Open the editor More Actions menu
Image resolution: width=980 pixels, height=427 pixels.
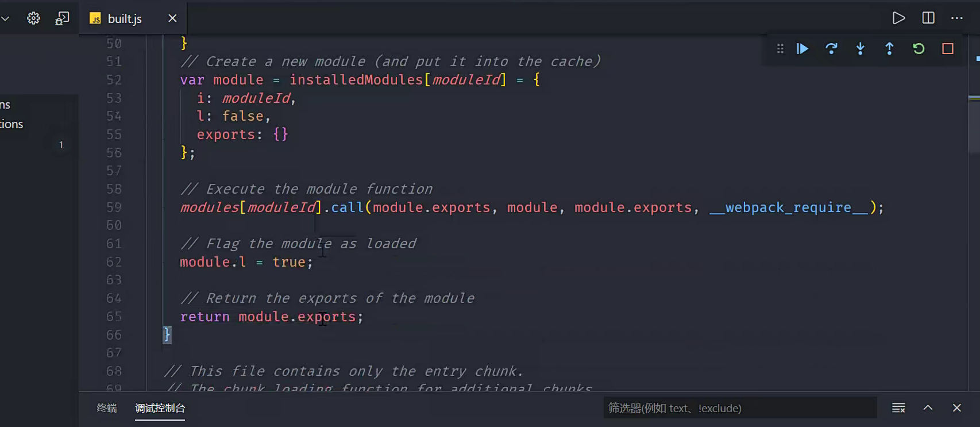point(957,18)
